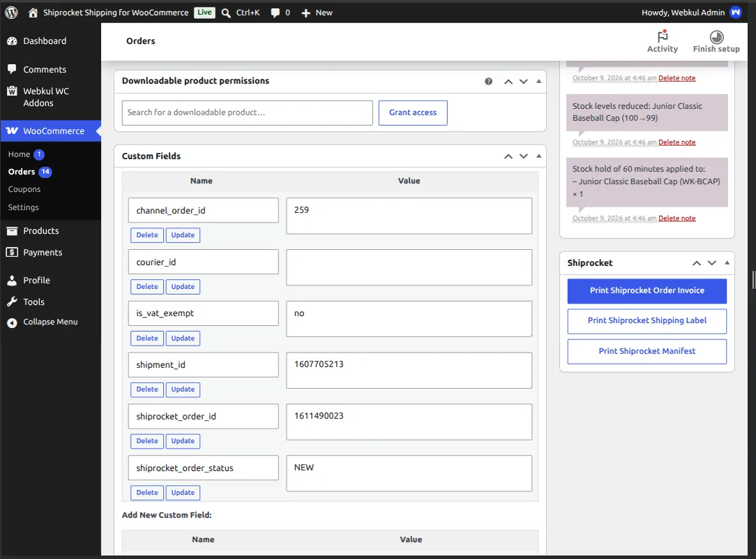Move Custom Fields panel up
The image size is (756, 559).
[508, 156]
